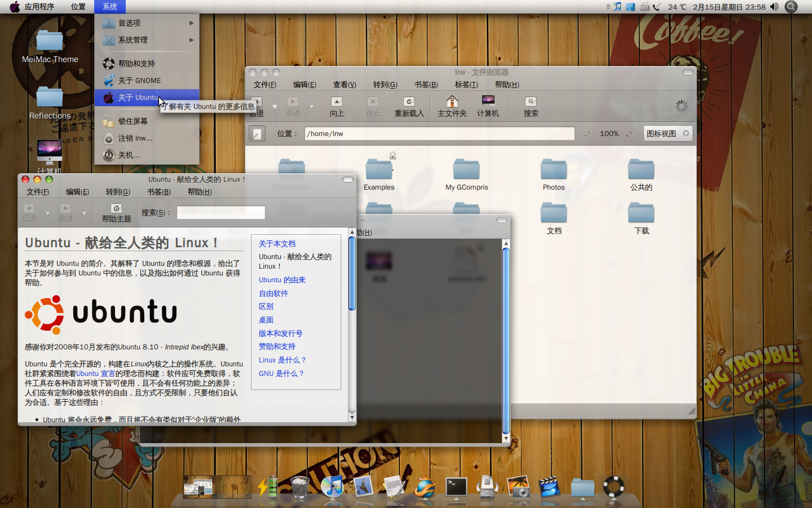Open 转到(G) menu in the help window
This screenshot has width=812, height=508.
118,192
